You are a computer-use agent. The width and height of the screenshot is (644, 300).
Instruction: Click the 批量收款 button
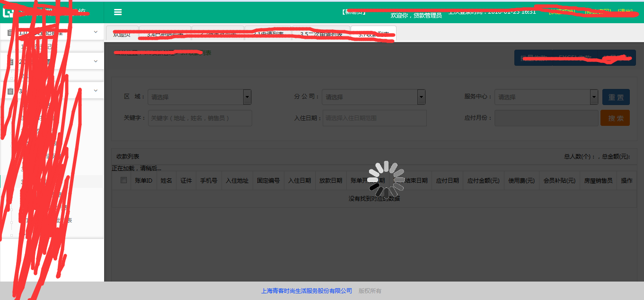coord(534,58)
